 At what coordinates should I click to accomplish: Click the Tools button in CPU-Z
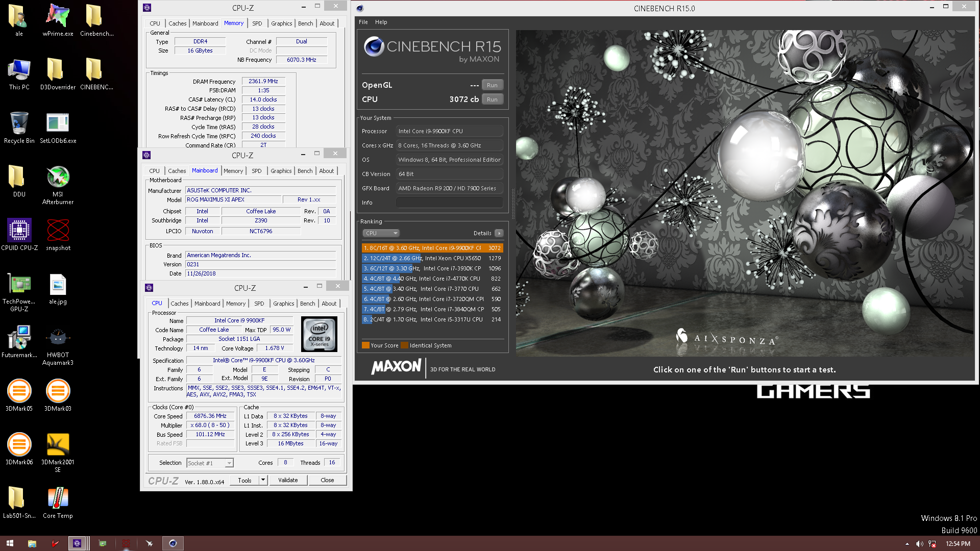[244, 480]
